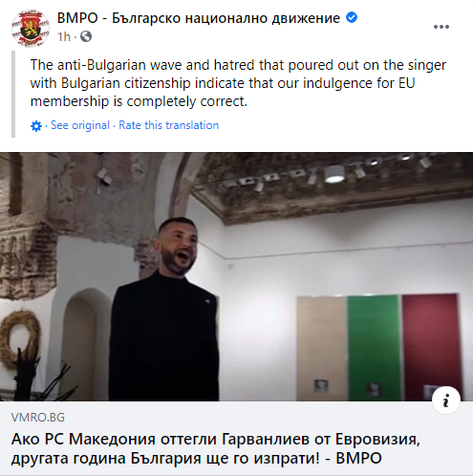The image size is (473, 476).
Task: Click the round ceiling spotlight in photo
Action: point(334,174)
